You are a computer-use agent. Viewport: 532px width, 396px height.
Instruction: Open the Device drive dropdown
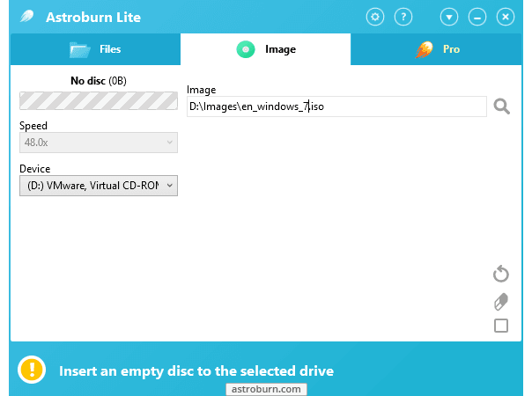point(99,186)
